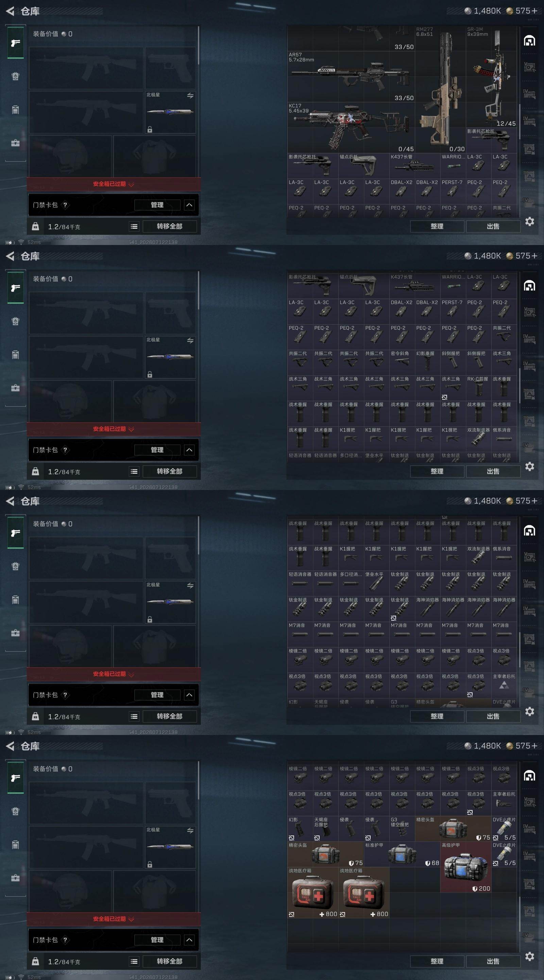The width and height of the screenshot is (544, 980).
Task: Click lock icon beside 1.2/84千克 in top screenshot
Action: tap(35, 226)
